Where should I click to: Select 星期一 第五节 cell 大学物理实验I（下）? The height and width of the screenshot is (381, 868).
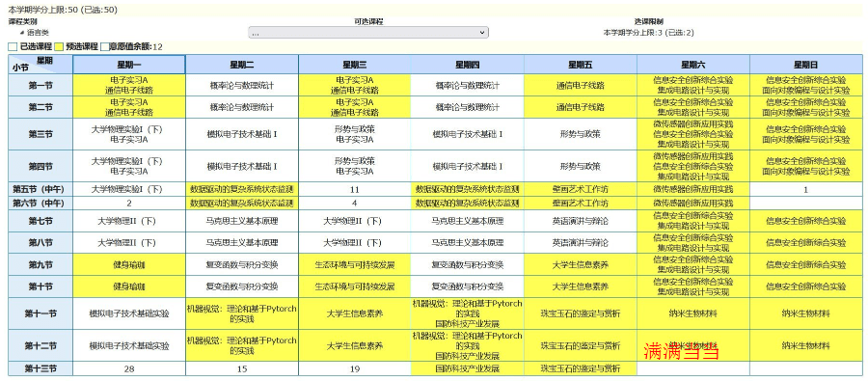pyautogui.click(x=129, y=189)
